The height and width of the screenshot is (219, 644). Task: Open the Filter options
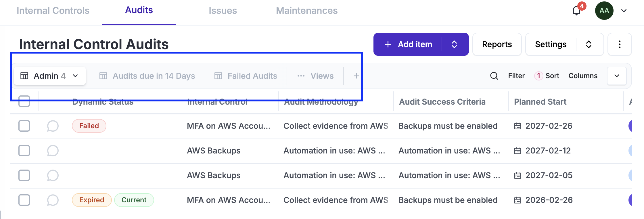tap(516, 76)
